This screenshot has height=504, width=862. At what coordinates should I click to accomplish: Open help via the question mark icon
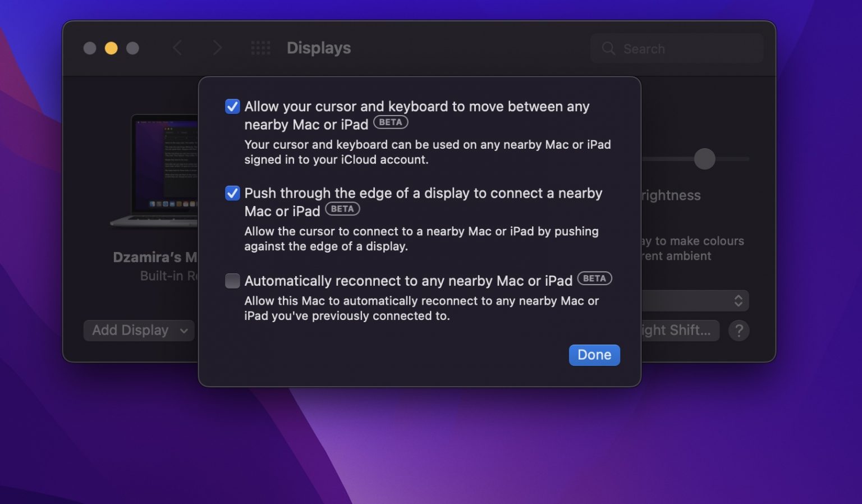(739, 331)
